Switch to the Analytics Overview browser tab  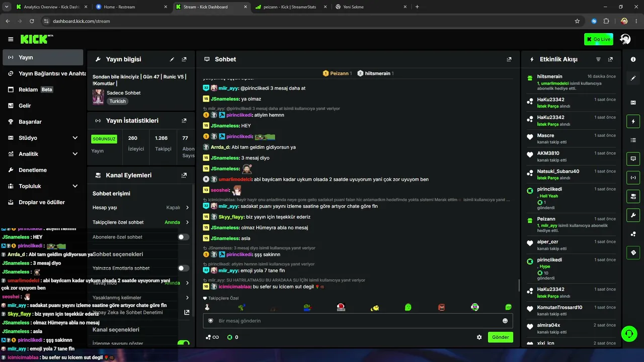click(51, 7)
